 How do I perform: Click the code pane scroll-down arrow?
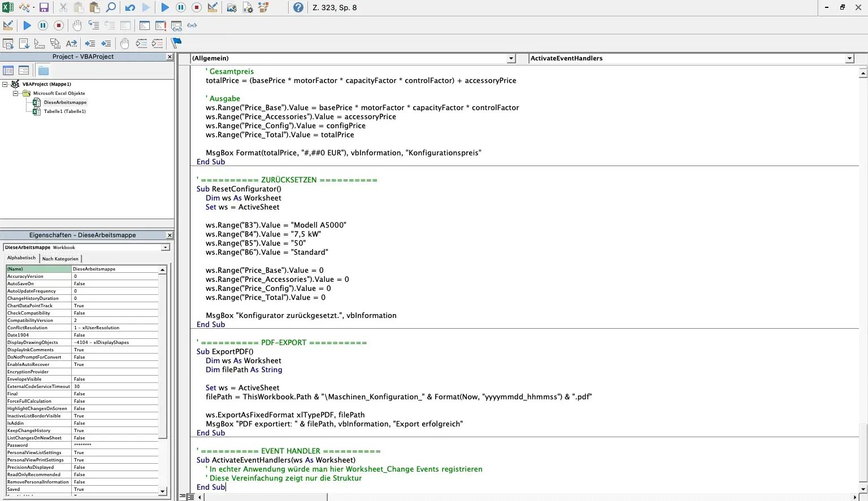click(863, 489)
